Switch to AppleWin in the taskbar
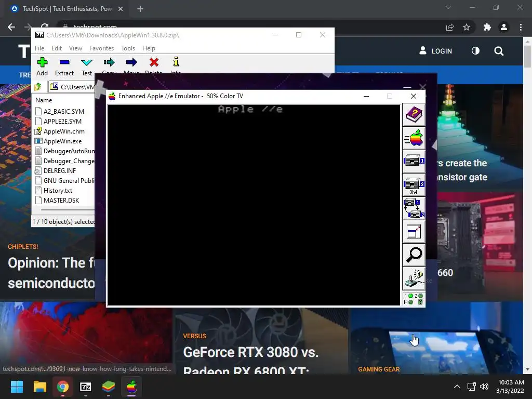This screenshot has width=532, height=399. click(131, 387)
